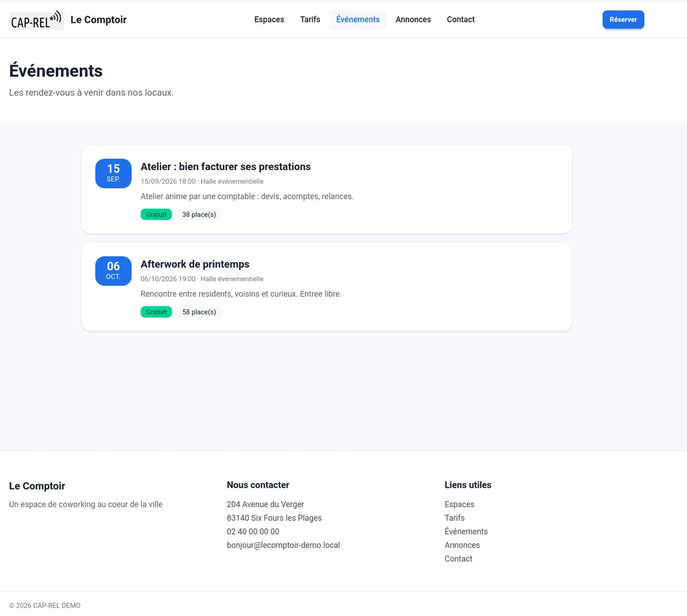Click the Le Comptoir footer heading
This screenshot has width=687, height=616.
click(37, 486)
